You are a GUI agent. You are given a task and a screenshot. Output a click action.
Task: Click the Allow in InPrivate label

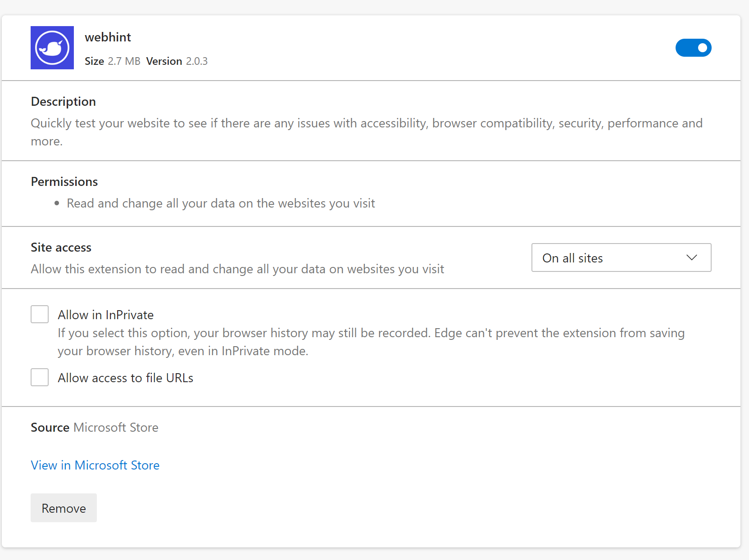coord(105,315)
